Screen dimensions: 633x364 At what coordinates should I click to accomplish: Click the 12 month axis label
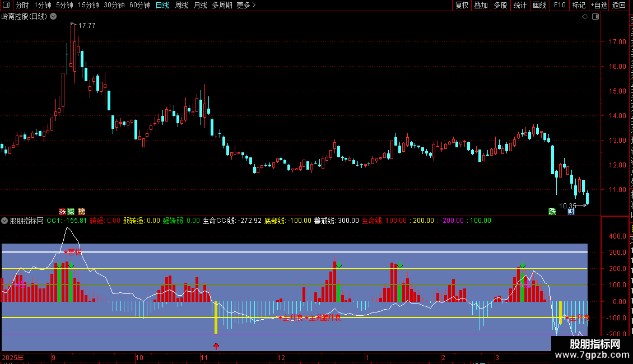(x=281, y=357)
